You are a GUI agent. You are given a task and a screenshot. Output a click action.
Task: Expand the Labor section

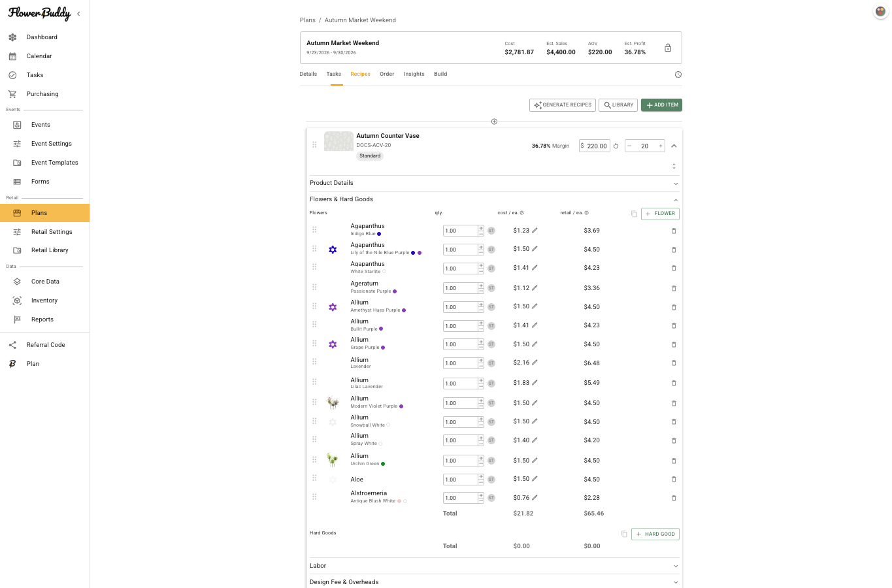click(494, 566)
